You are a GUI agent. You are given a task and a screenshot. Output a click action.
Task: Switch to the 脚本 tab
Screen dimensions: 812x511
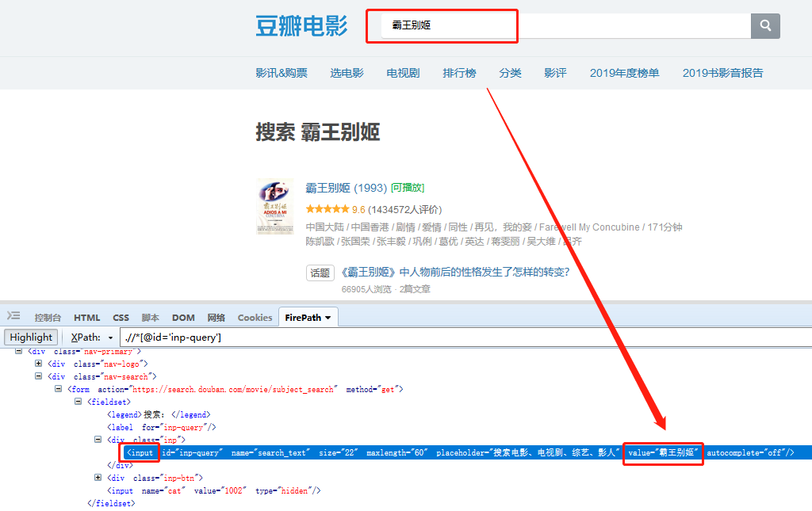pyautogui.click(x=150, y=318)
